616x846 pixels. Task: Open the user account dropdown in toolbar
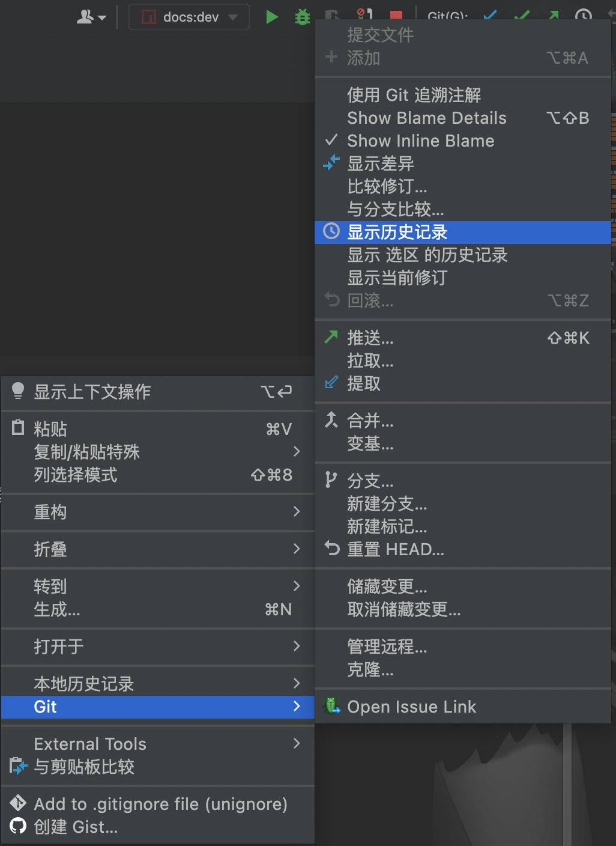[x=91, y=17]
